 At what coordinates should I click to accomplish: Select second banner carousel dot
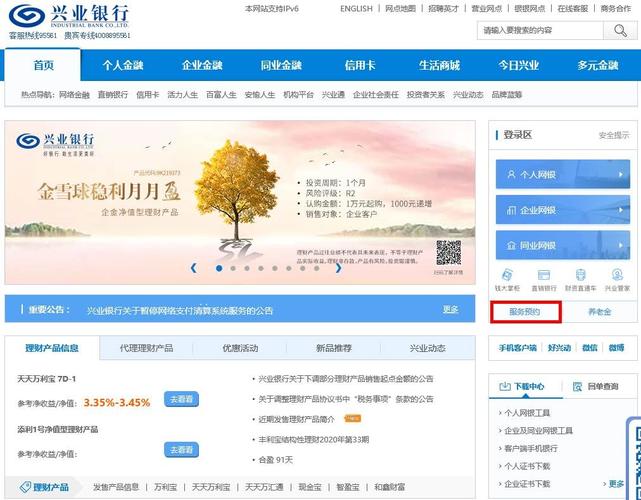click(233, 268)
